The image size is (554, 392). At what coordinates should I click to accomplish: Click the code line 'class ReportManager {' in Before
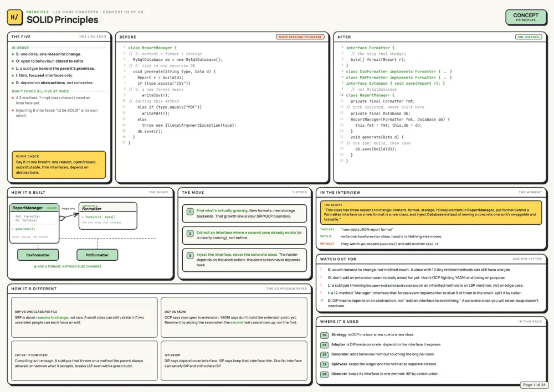(x=152, y=48)
